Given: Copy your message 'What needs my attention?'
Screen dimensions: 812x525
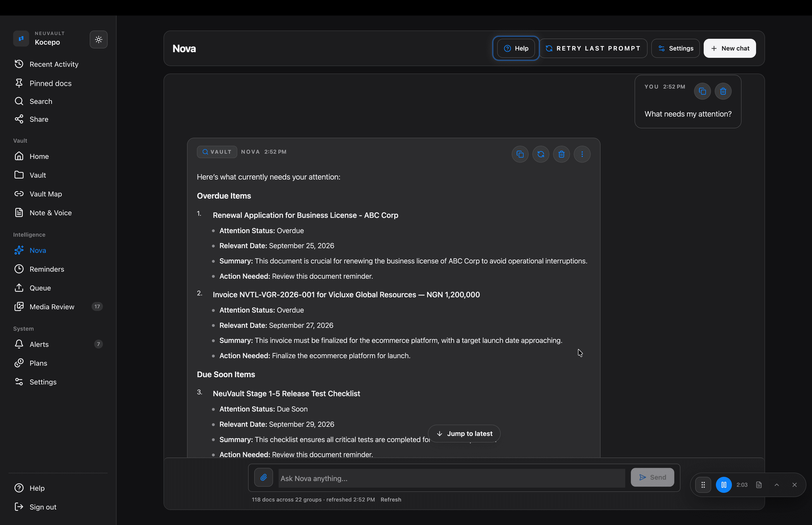Looking at the screenshot, I should pyautogui.click(x=702, y=91).
